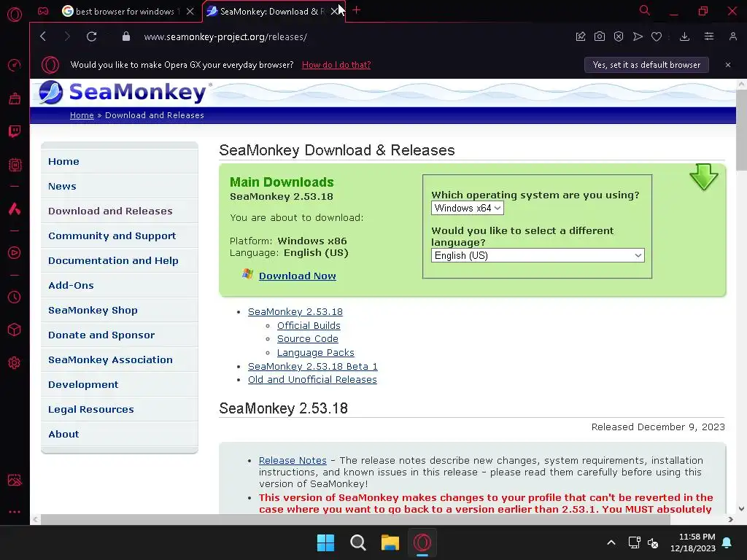This screenshot has width=747, height=560.
Task: Open the image gallery icon in sidebar
Action: click(x=15, y=480)
